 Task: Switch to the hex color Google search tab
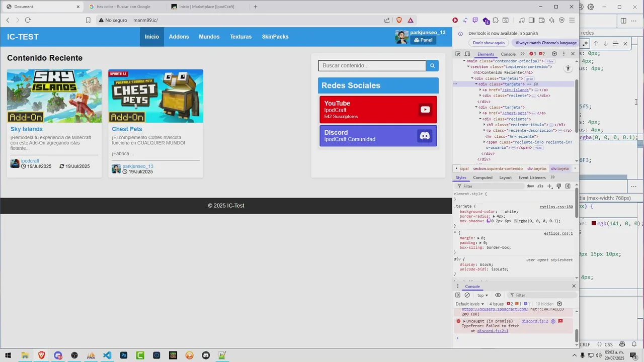(x=123, y=7)
